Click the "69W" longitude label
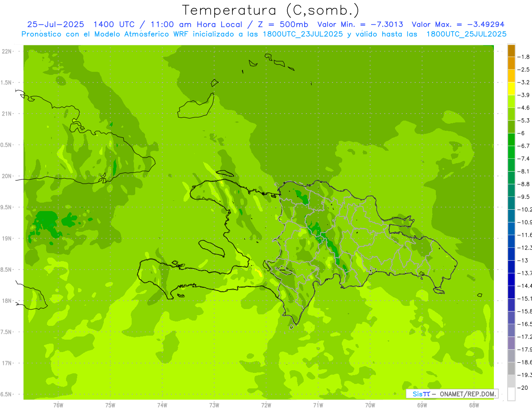Viewport: 532px width, 411px height. [x=422, y=405]
